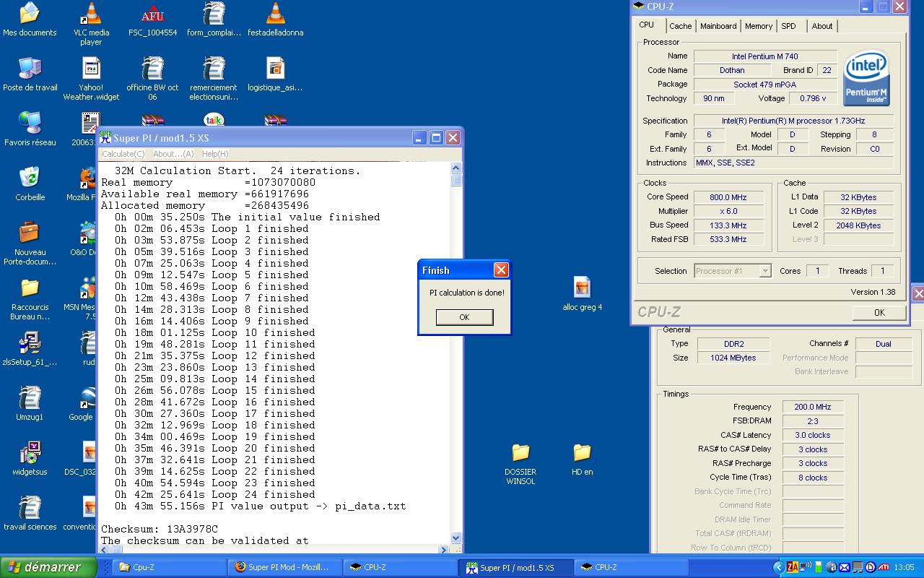Close the Finish dialog with X
Image resolution: width=924 pixels, height=578 pixels.
[501, 270]
